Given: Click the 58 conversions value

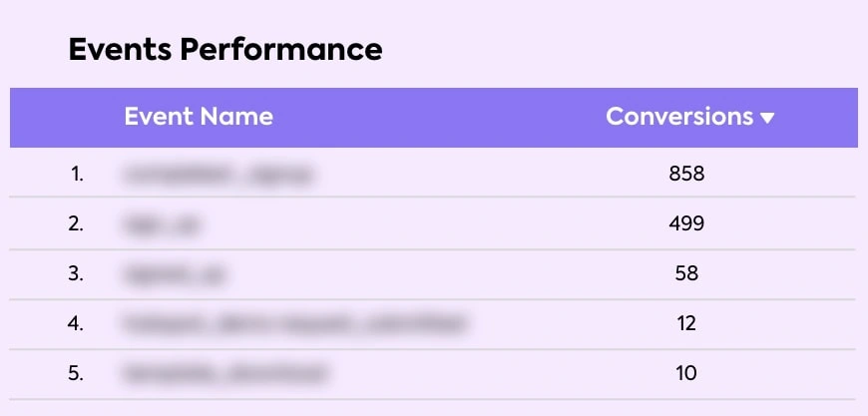Looking at the screenshot, I should (686, 273).
